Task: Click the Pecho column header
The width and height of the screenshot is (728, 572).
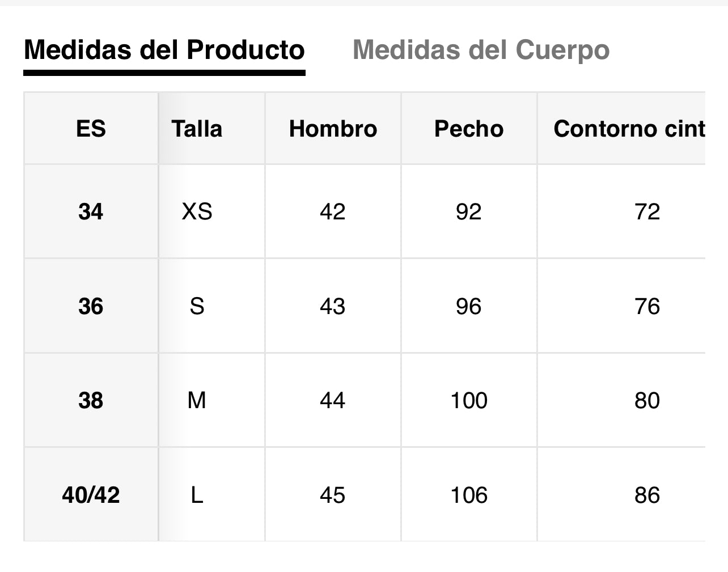Action: 469,129
